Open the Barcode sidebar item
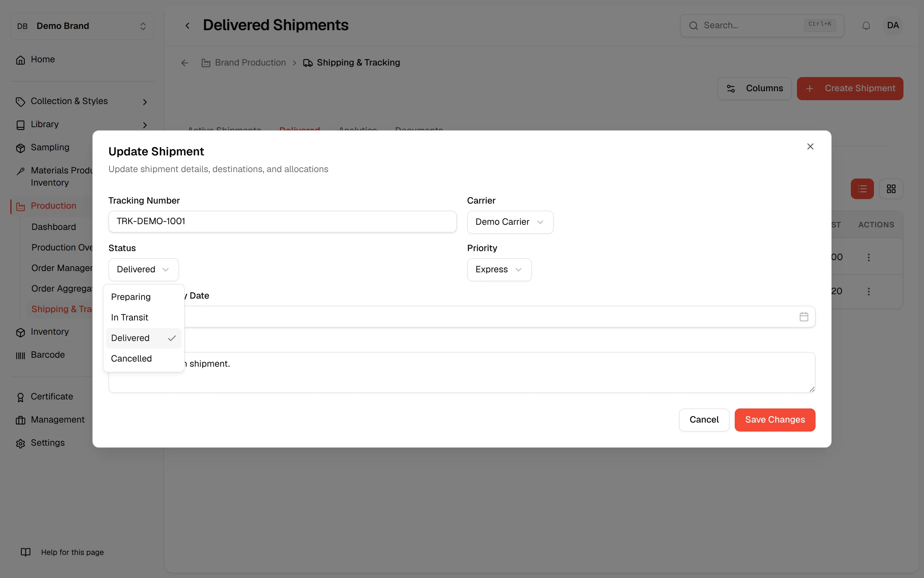924x578 pixels. click(40, 355)
